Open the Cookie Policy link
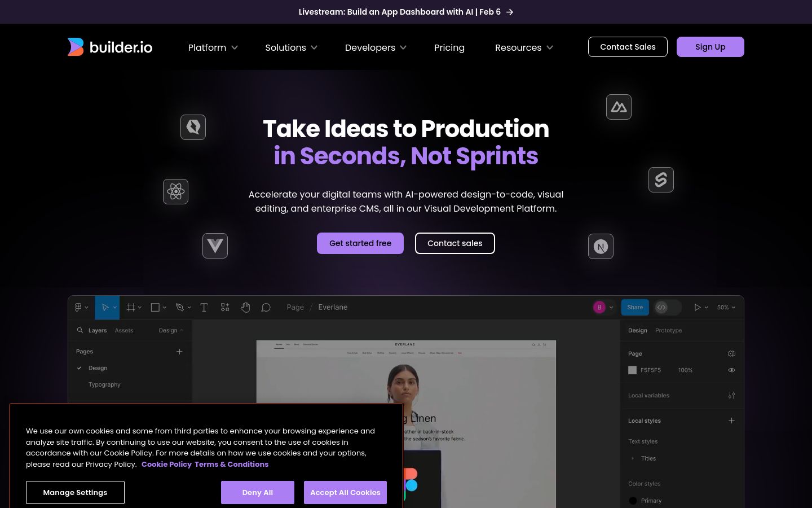Image resolution: width=812 pixels, height=508 pixels. click(166, 464)
